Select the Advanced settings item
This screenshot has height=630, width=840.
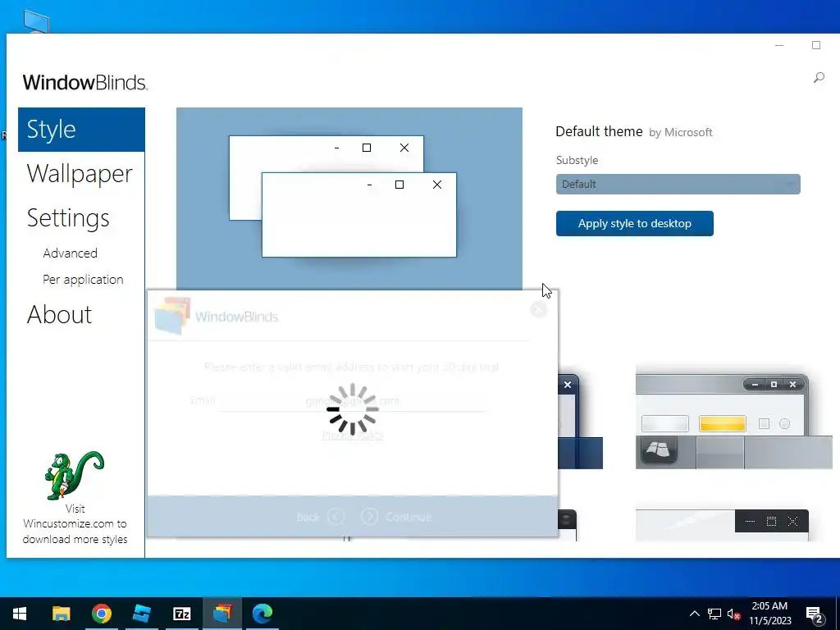(71, 253)
